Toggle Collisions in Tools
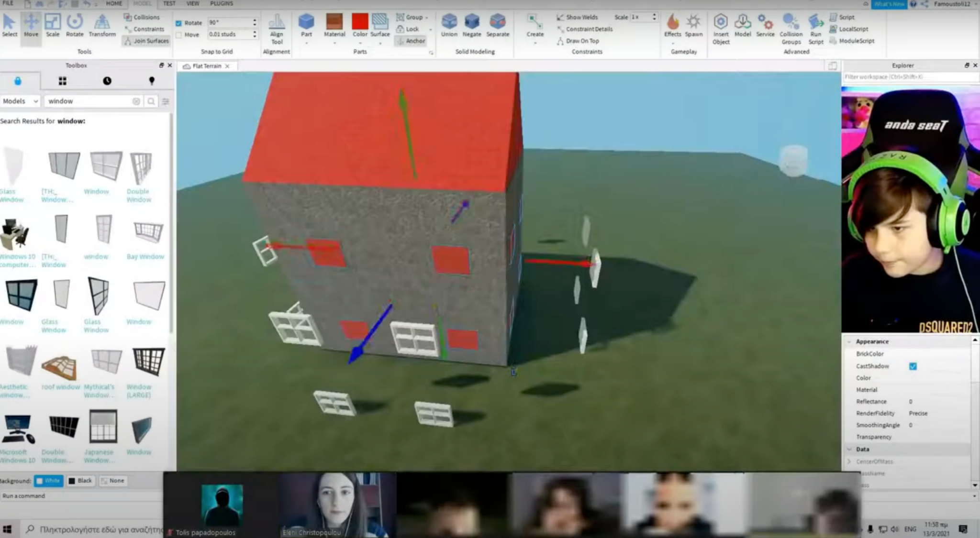 point(142,17)
